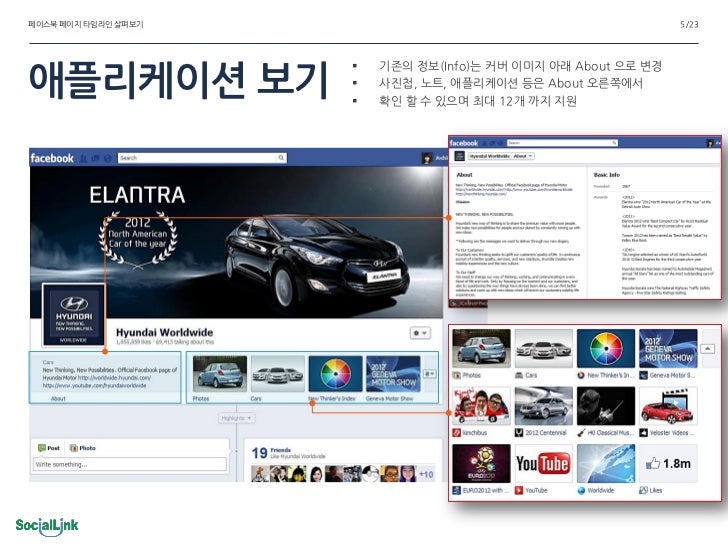Select the Post tab in composer
Viewport: 728px width, 546px height.
(49, 448)
